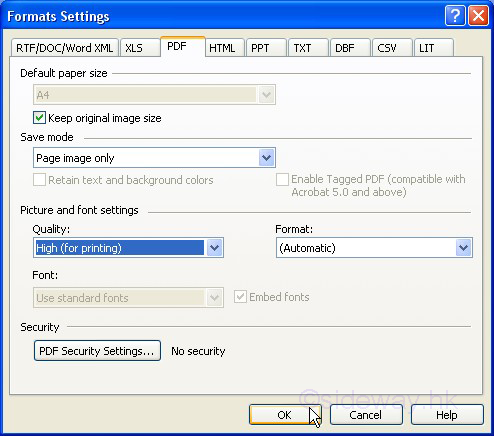The height and width of the screenshot is (436, 494).
Task: Click the question mark help icon
Action: click(x=455, y=15)
